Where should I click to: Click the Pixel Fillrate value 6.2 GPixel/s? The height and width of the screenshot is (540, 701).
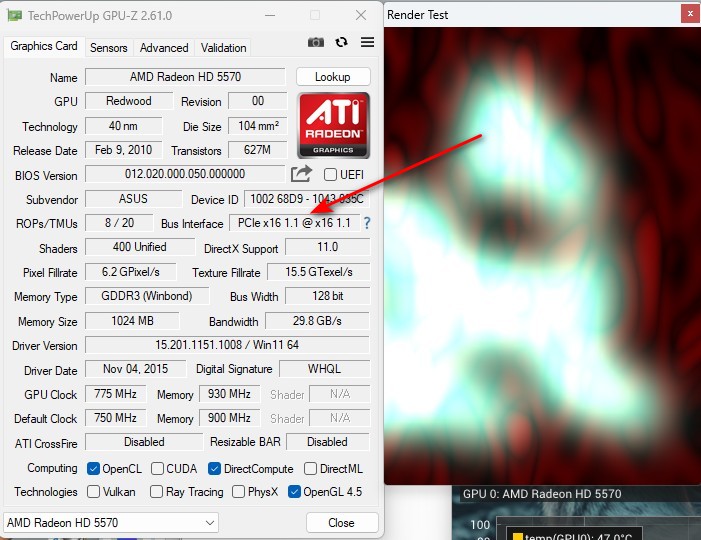[131, 272]
